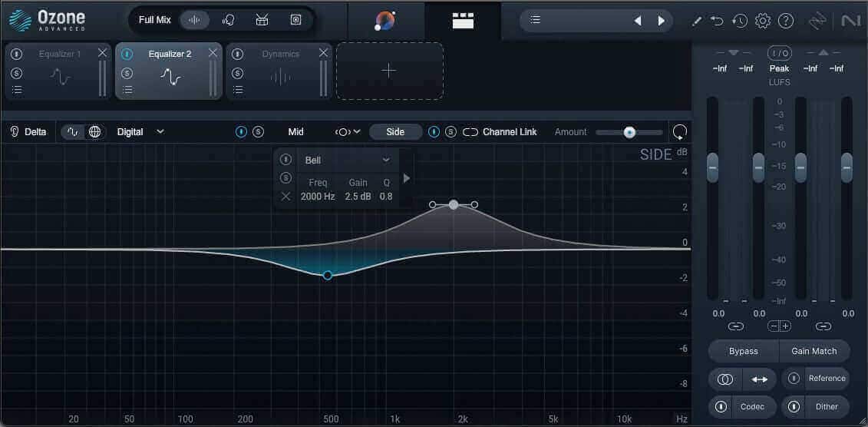Open the module chain view icon
The image size is (868, 427).
pyautogui.click(x=463, y=21)
